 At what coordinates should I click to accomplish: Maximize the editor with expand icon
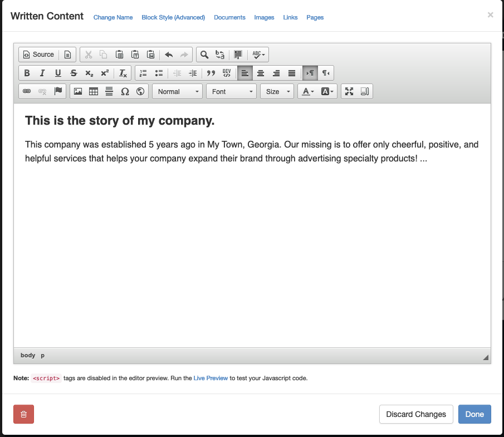tap(349, 92)
